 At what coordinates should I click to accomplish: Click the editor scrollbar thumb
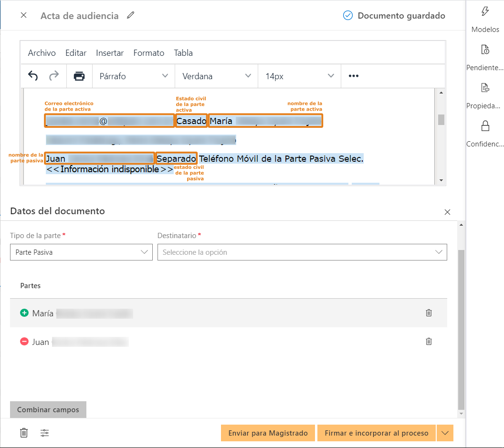point(441,120)
